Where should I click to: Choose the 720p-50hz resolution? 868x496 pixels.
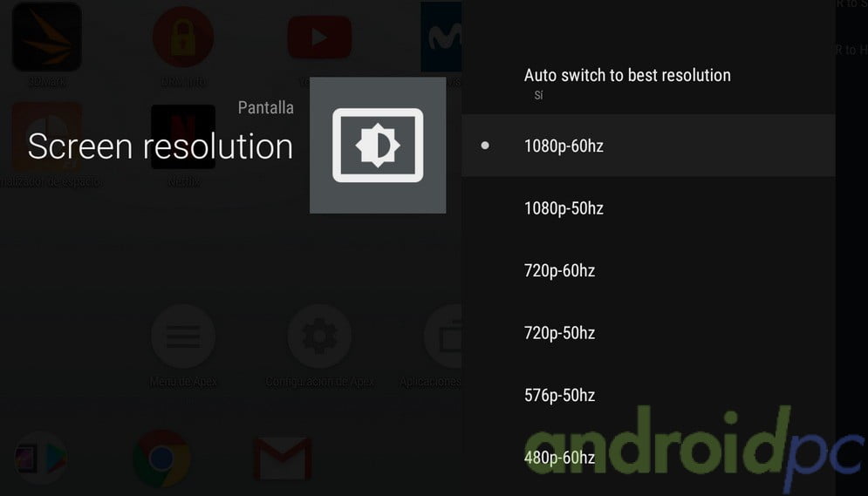648,333
